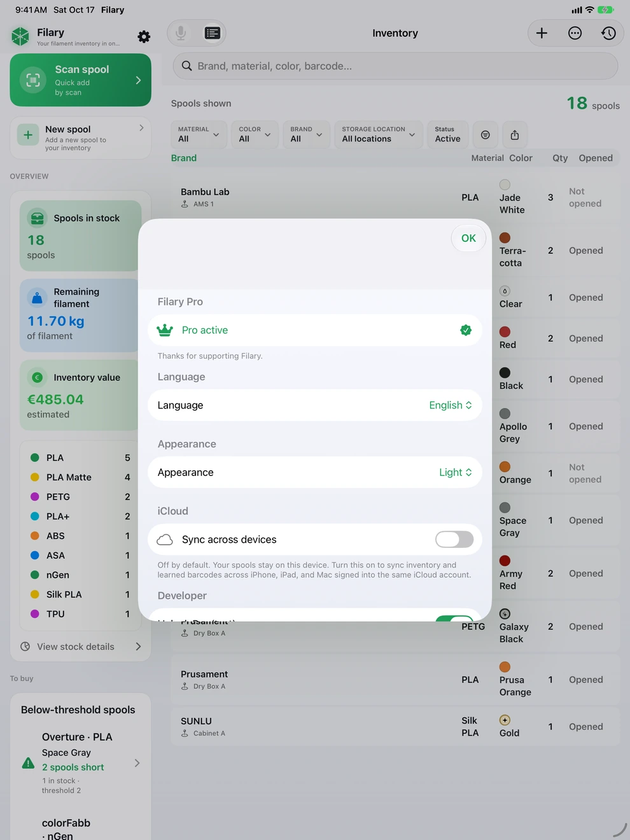This screenshot has height=840, width=630.
Task: Tap the Scan spool button
Action: click(80, 80)
